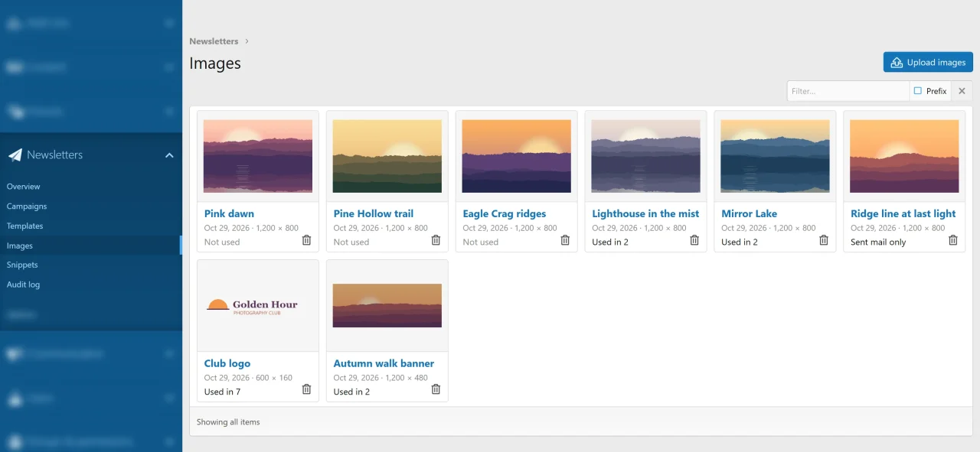Click the Lighthouse in the mist thumbnail
The image size is (980, 452).
click(x=646, y=156)
